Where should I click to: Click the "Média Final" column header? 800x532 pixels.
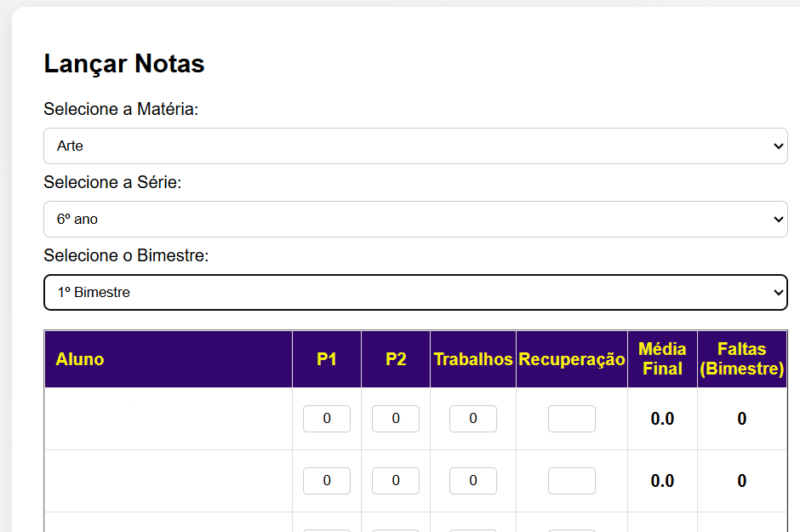click(x=662, y=358)
